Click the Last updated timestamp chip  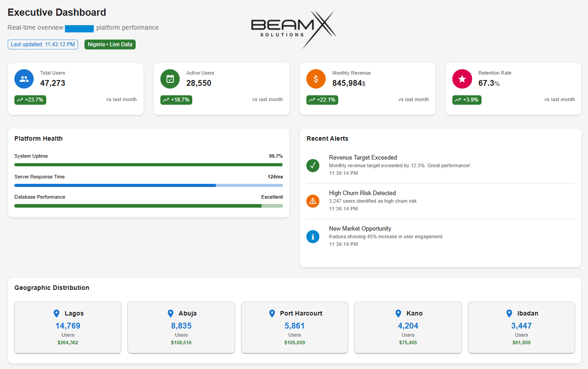[43, 44]
